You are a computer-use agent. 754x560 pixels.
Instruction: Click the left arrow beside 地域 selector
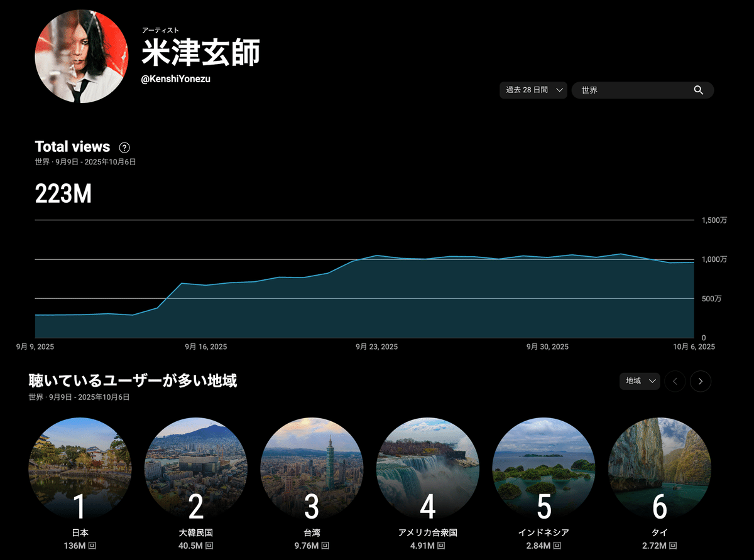[x=675, y=381]
